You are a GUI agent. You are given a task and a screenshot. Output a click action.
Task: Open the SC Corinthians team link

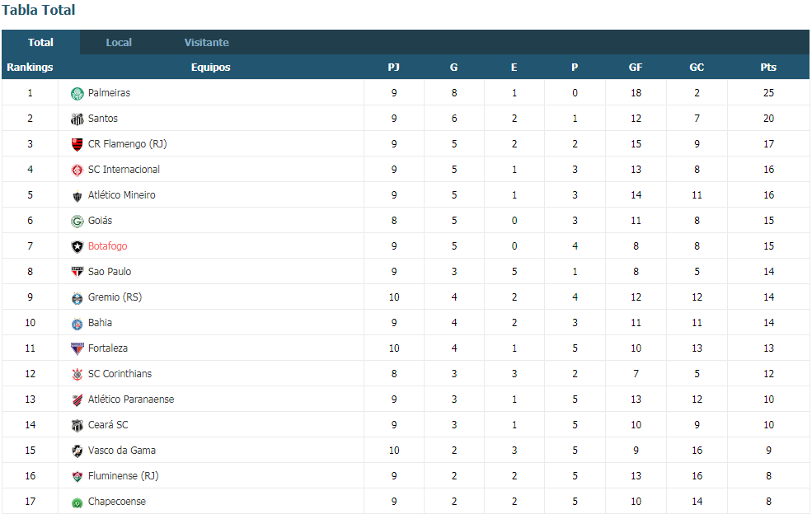120,374
